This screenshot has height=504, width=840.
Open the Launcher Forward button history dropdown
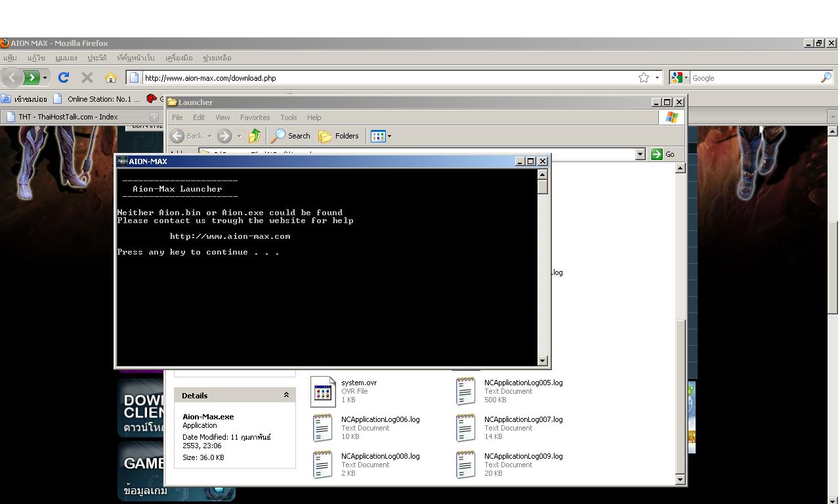pyautogui.click(x=239, y=136)
